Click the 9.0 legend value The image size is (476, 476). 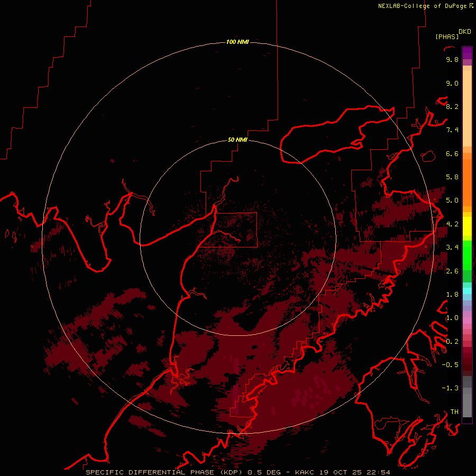tap(452, 83)
